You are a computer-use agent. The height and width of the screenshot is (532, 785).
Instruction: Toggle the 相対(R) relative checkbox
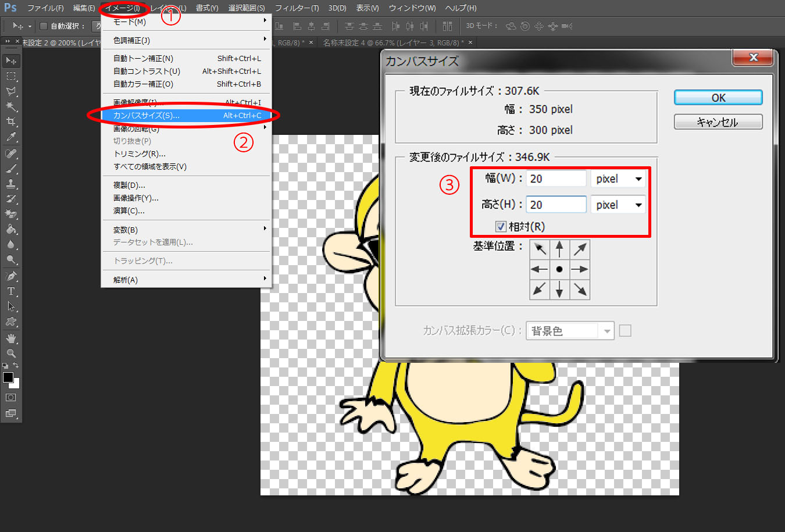coord(501,227)
